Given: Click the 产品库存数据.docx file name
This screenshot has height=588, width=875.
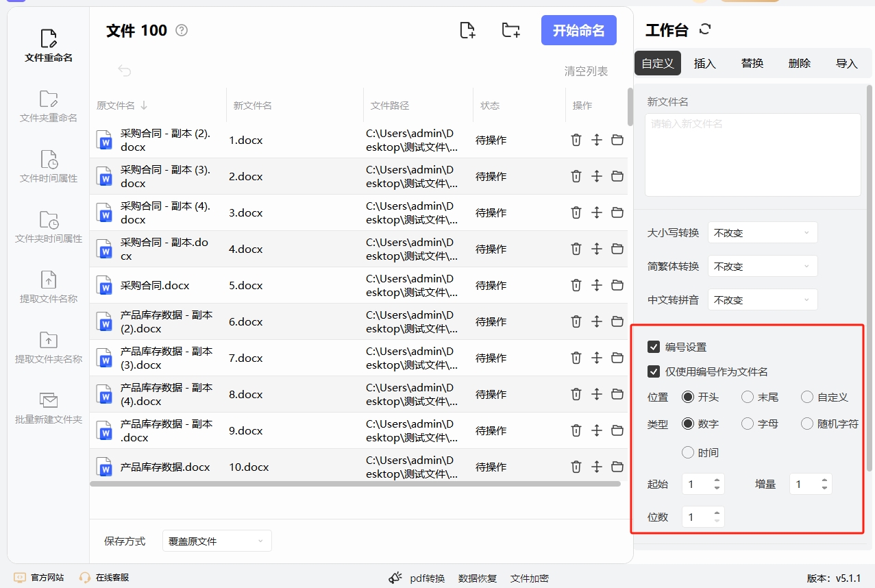Looking at the screenshot, I should coord(165,467).
